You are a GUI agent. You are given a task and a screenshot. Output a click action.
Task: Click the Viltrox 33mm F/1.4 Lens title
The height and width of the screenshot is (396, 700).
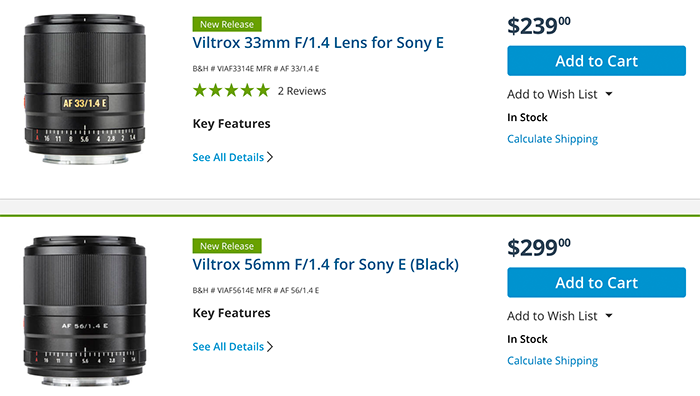(x=318, y=43)
